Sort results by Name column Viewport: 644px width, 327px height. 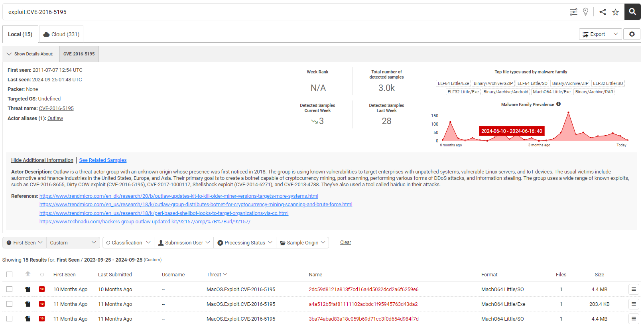(x=315, y=274)
